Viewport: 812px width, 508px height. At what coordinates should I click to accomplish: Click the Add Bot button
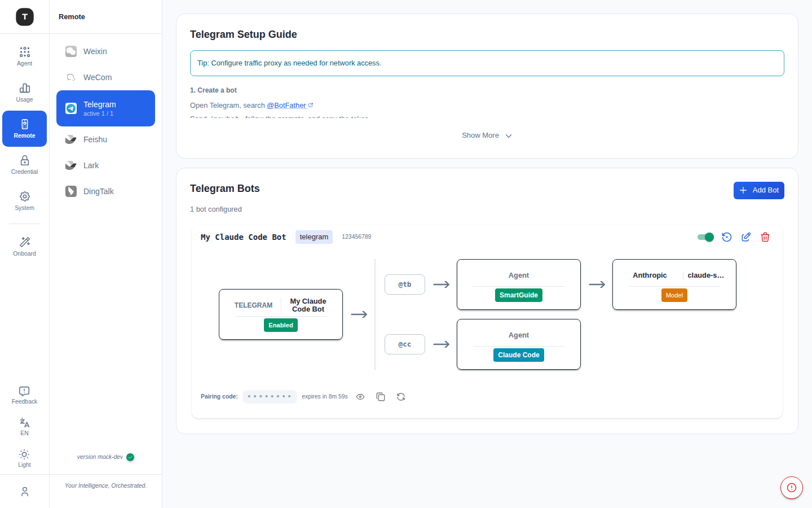pos(759,191)
